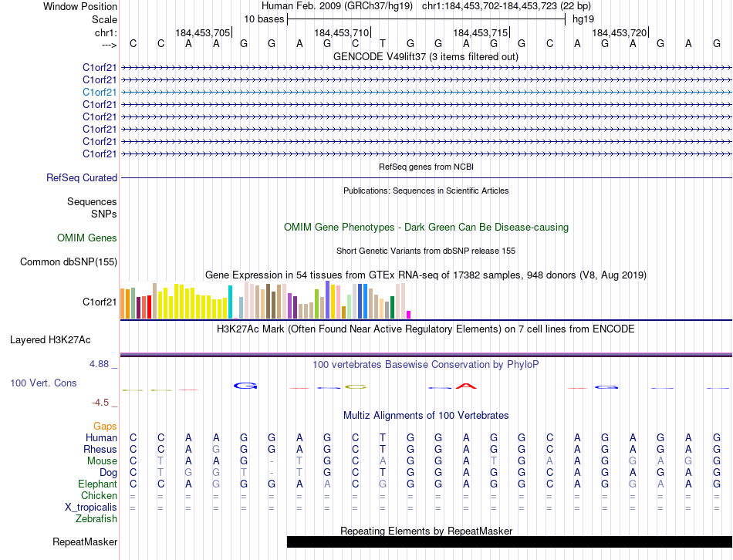733x560 pixels.
Task: Click the GENCODE V49lift37 track title
Action: (x=426, y=56)
